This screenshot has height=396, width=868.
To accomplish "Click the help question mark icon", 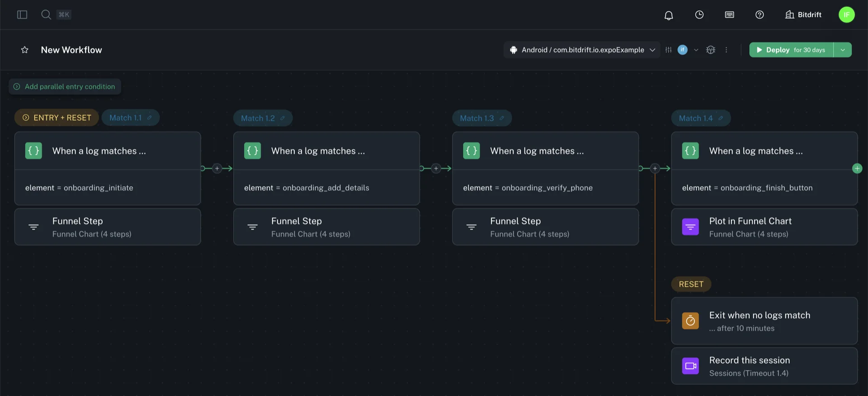I will click(759, 15).
